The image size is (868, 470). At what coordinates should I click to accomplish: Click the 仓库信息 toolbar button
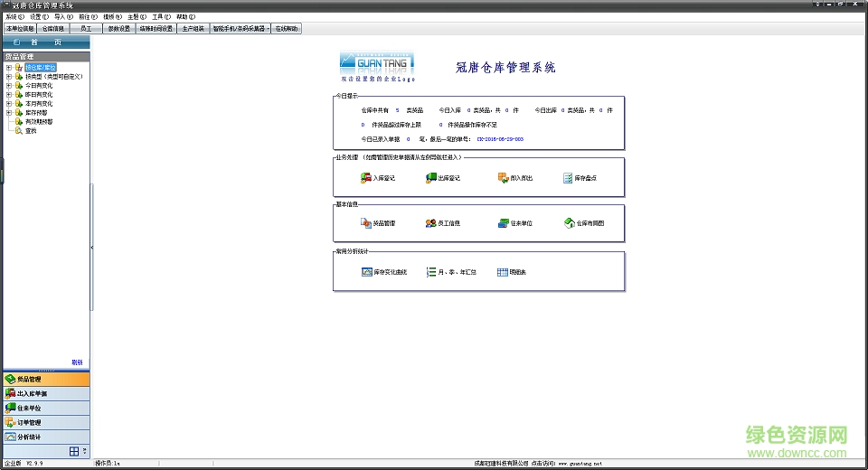pos(53,29)
